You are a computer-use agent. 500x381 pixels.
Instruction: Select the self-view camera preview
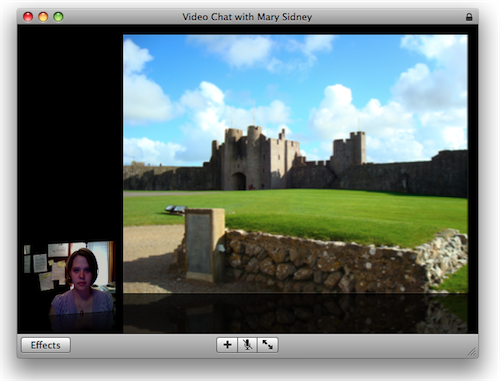tap(69, 278)
